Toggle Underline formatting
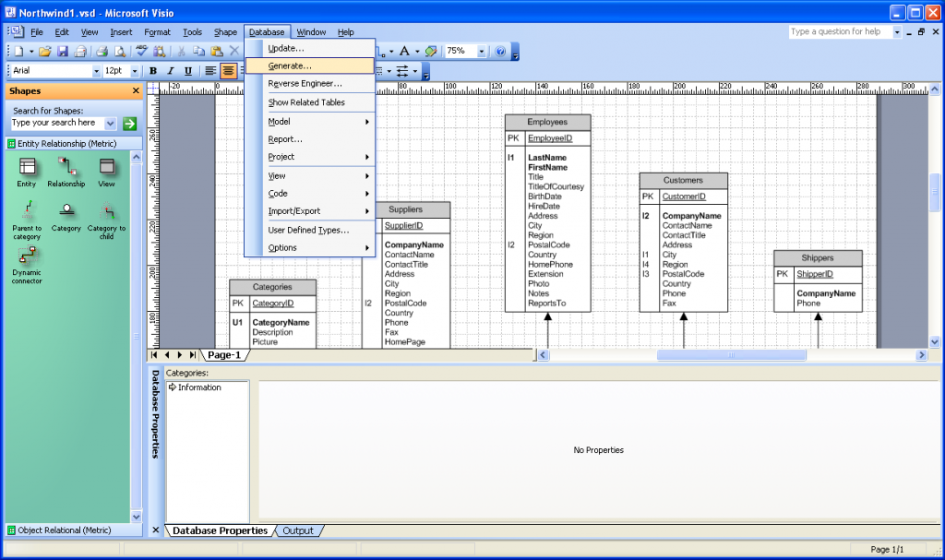The height and width of the screenshot is (560, 945). coord(188,71)
